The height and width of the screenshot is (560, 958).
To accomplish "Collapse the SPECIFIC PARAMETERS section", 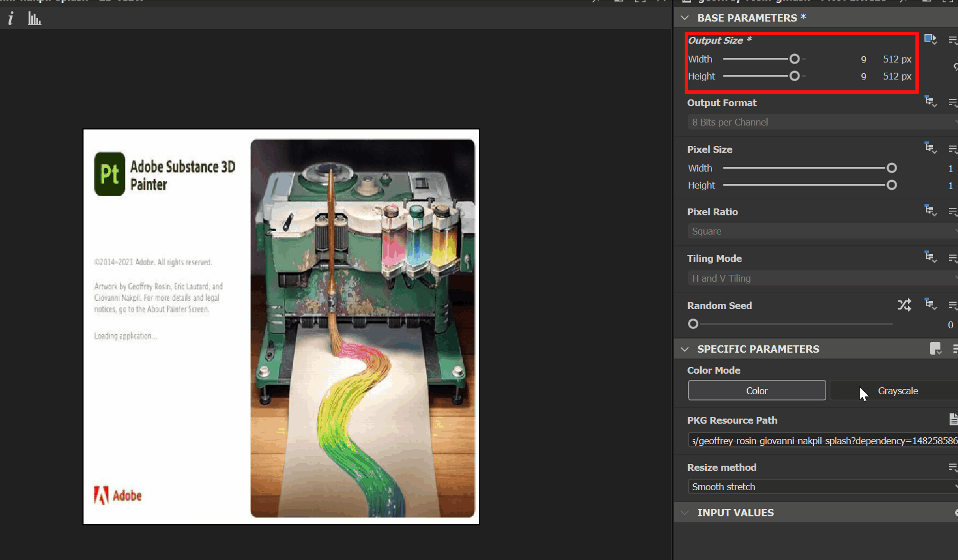I will [x=685, y=349].
